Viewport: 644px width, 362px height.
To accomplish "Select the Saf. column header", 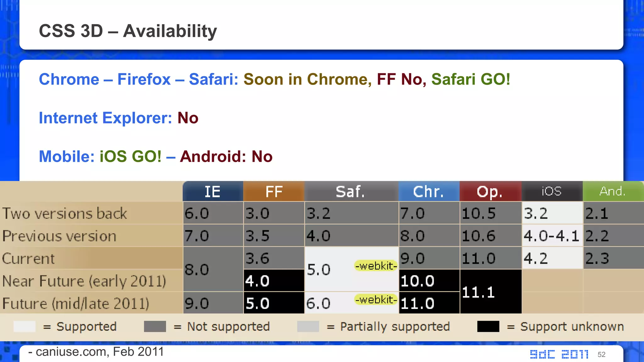I will coord(351,191).
